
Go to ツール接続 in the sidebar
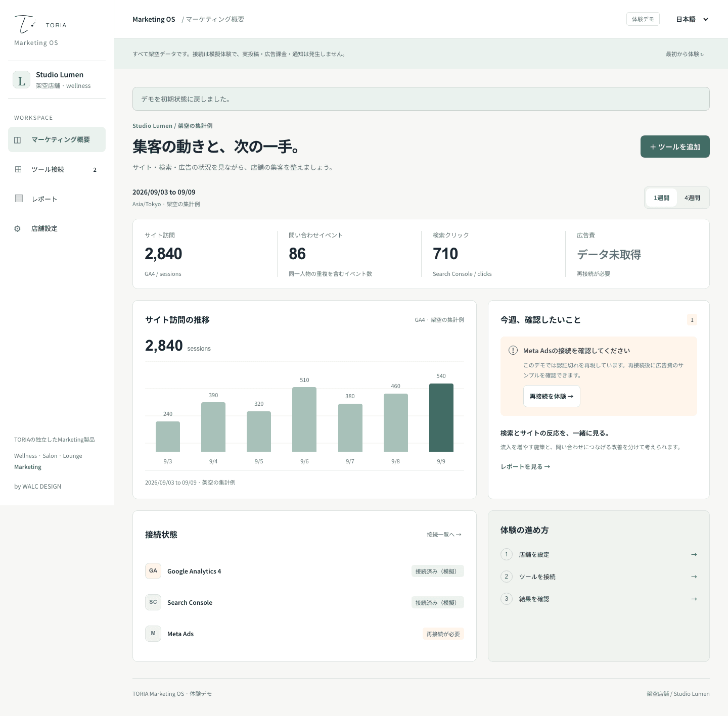(x=57, y=169)
